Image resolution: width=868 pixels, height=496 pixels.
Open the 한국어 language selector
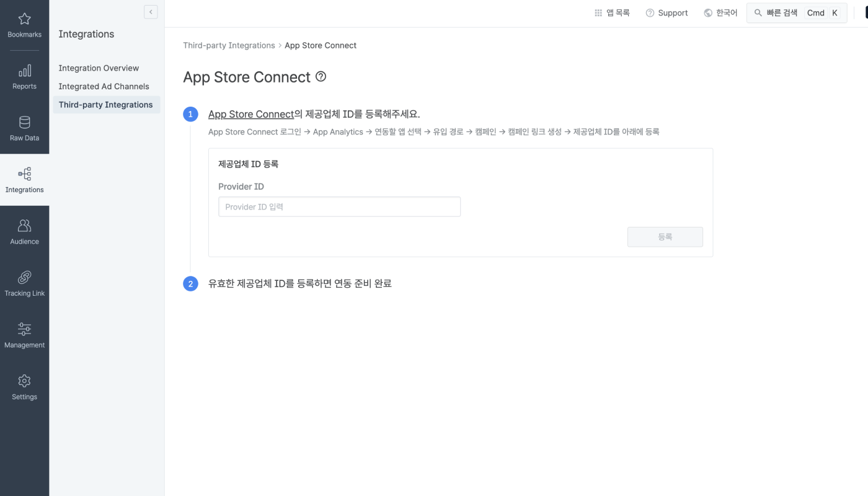click(720, 13)
